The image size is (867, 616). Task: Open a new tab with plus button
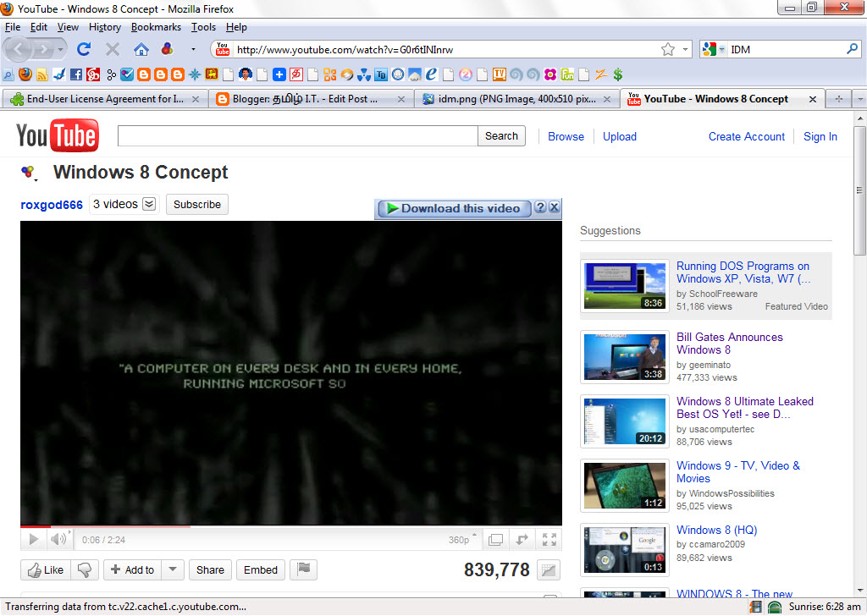[x=839, y=99]
